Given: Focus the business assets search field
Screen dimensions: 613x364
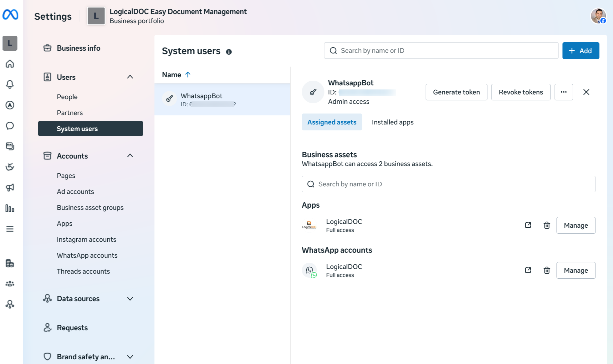Looking at the screenshot, I should coord(448,184).
